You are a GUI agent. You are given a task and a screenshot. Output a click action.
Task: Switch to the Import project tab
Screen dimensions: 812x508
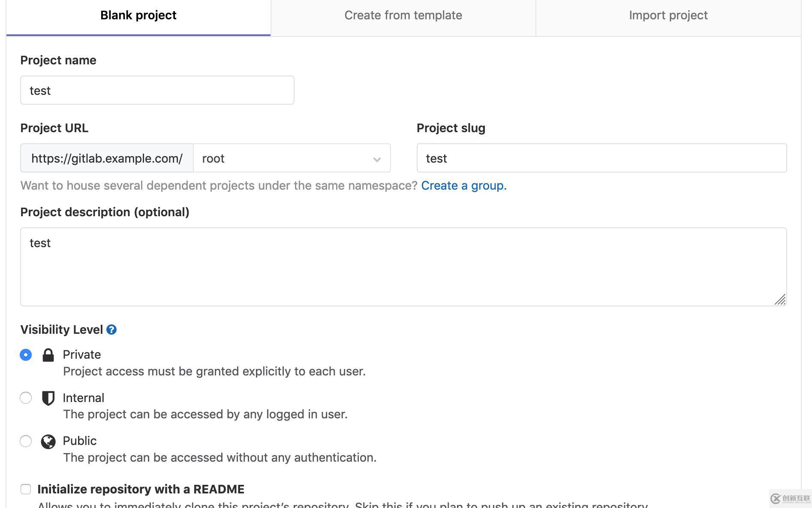coord(668,16)
